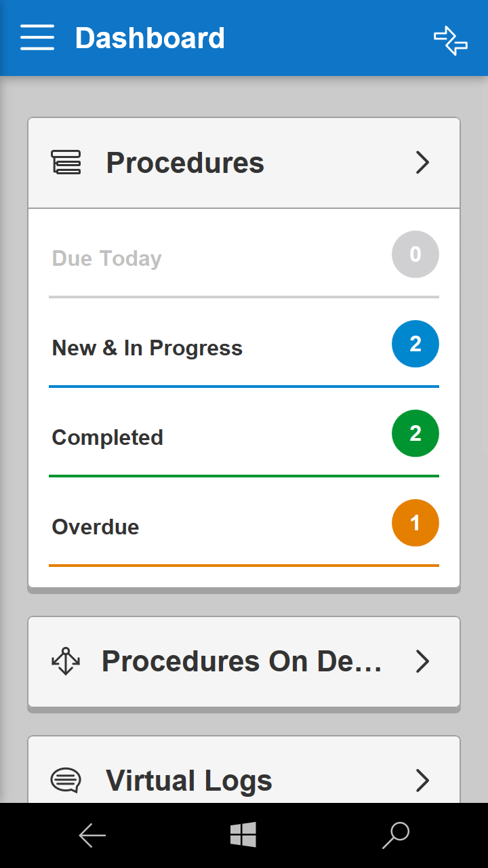The height and width of the screenshot is (868, 488).
Task: Select the Due Today row
Action: coord(244,258)
